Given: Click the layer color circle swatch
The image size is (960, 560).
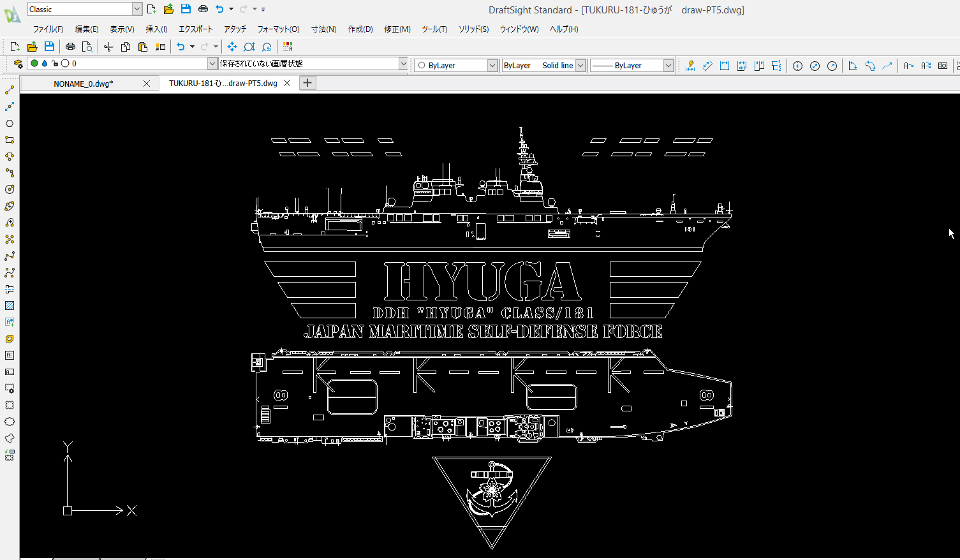Looking at the screenshot, I should pos(65,63).
